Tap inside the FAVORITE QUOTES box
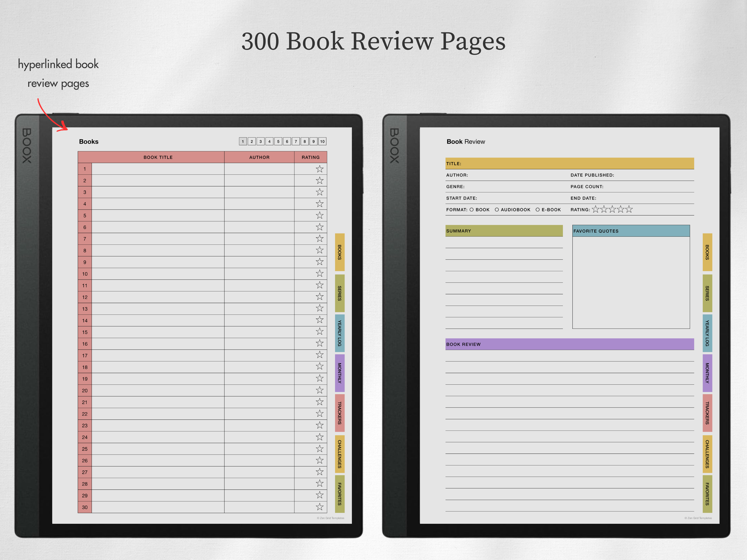The height and width of the screenshot is (560, 747). (x=631, y=282)
